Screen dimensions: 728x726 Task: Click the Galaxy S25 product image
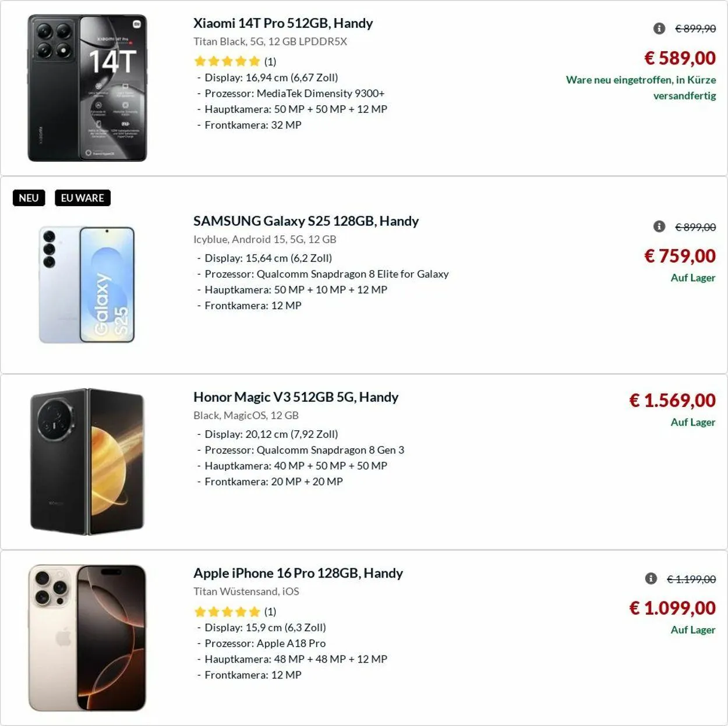[87, 285]
